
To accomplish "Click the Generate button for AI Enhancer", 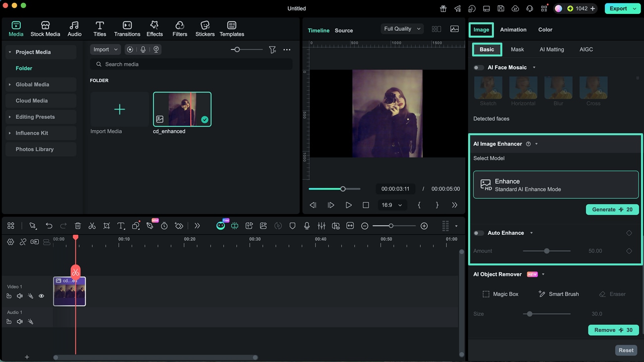I will point(612,209).
